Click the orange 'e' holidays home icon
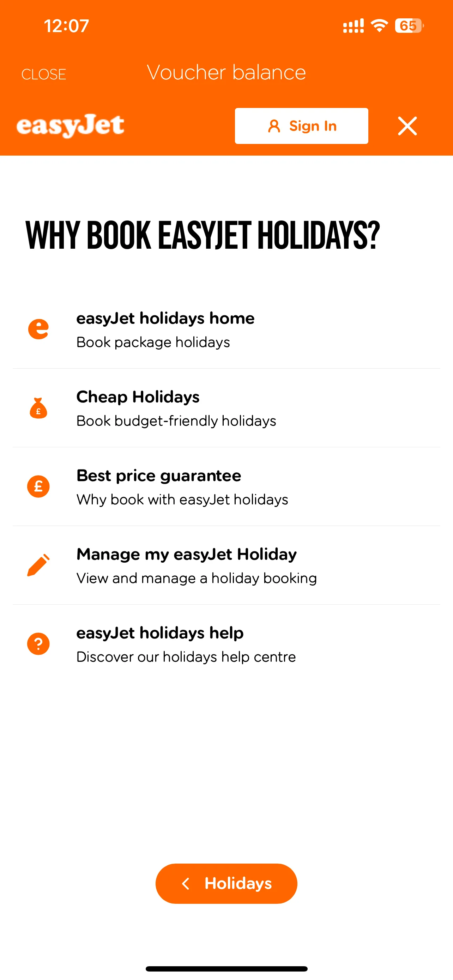453x980 pixels. click(38, 329)
